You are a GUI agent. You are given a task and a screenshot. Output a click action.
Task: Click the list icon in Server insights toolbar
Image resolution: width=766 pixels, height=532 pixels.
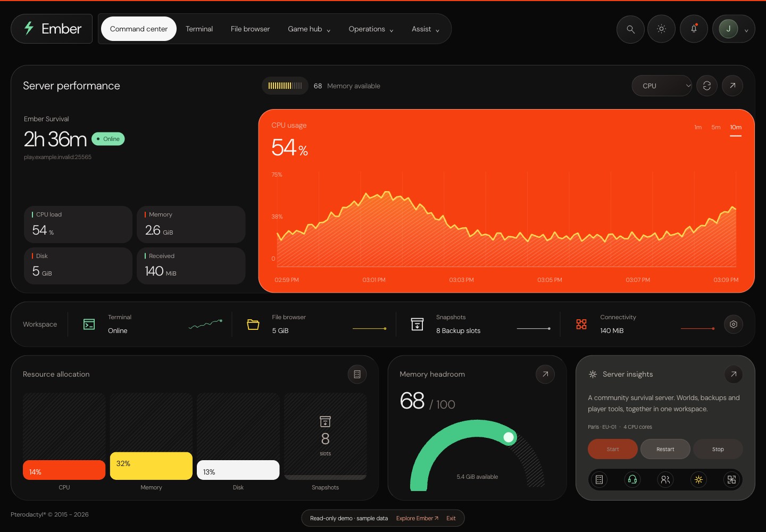point(599,479)
